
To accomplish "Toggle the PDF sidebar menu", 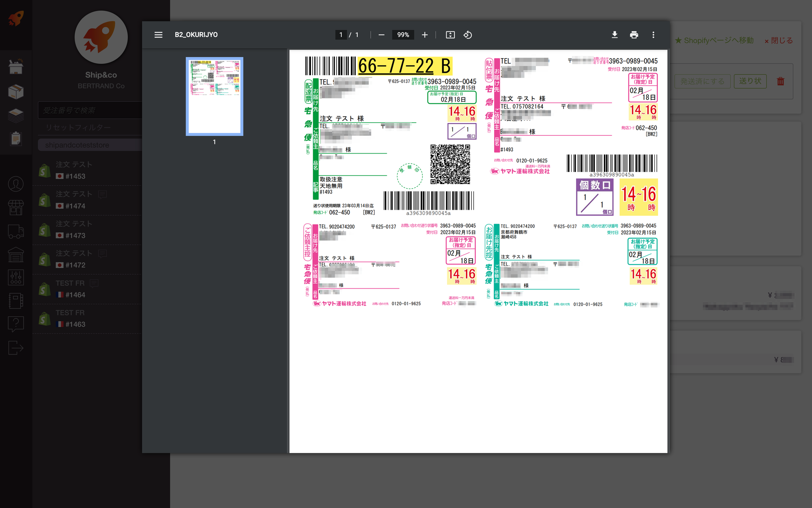I will tap(158, 35).
